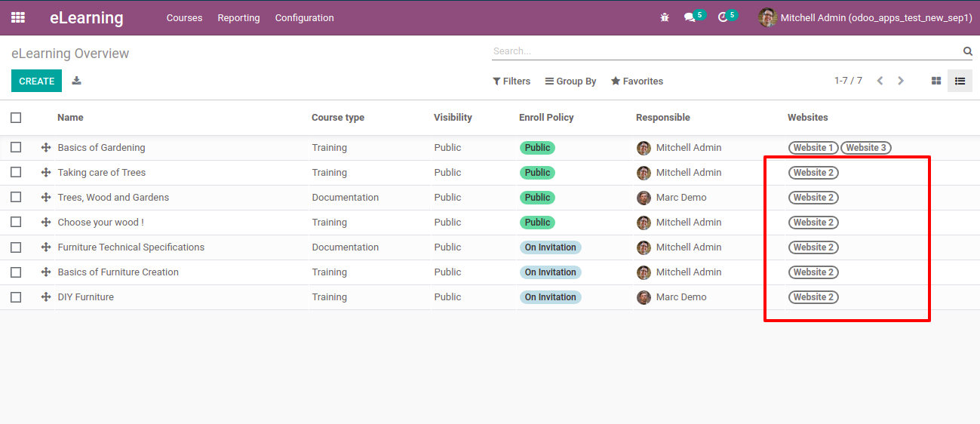
Task: Click drag handle for Basics of Gardening
Action: pyautogui.click(x=46, y=148)
